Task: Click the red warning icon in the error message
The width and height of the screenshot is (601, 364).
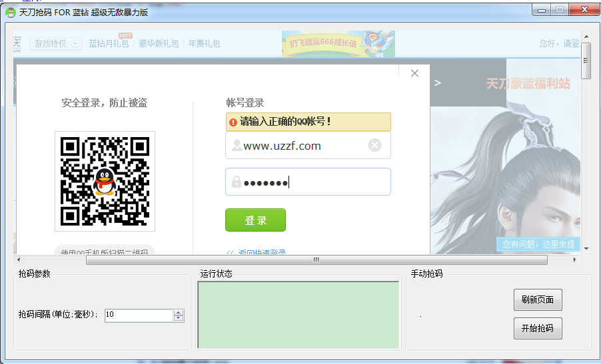Action: (x=233, y=122)
